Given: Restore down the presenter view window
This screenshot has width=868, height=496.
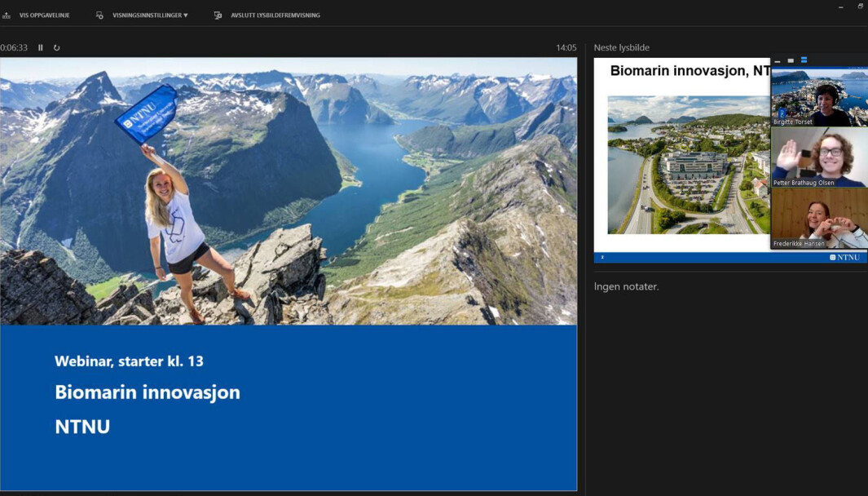Looking at the screenshot, I should [x=861, y=6].
